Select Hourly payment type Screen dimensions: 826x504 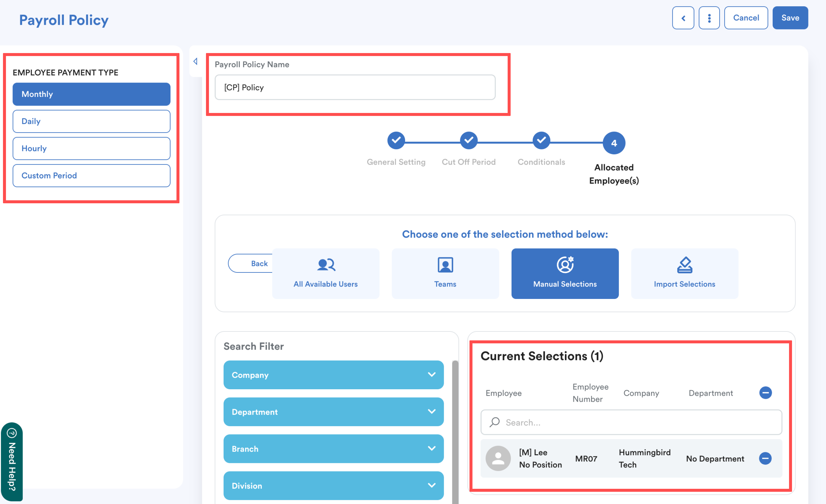pos(91,148)
